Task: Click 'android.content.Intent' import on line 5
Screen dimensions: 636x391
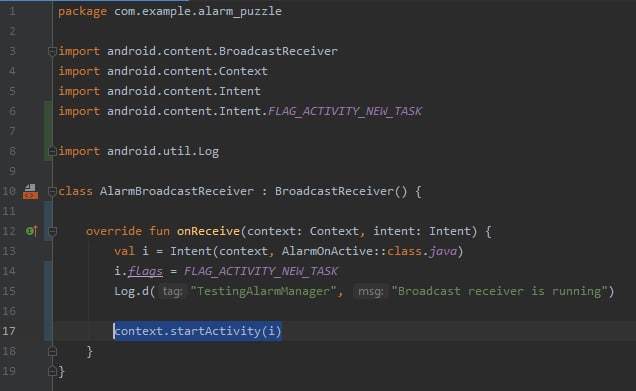Action: coord(184,91)
